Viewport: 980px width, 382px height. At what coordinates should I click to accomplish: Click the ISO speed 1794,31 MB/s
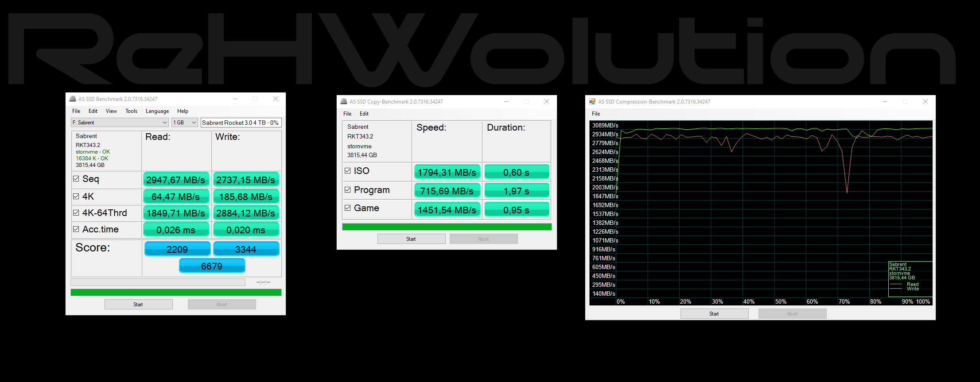[x=447, y=172]
